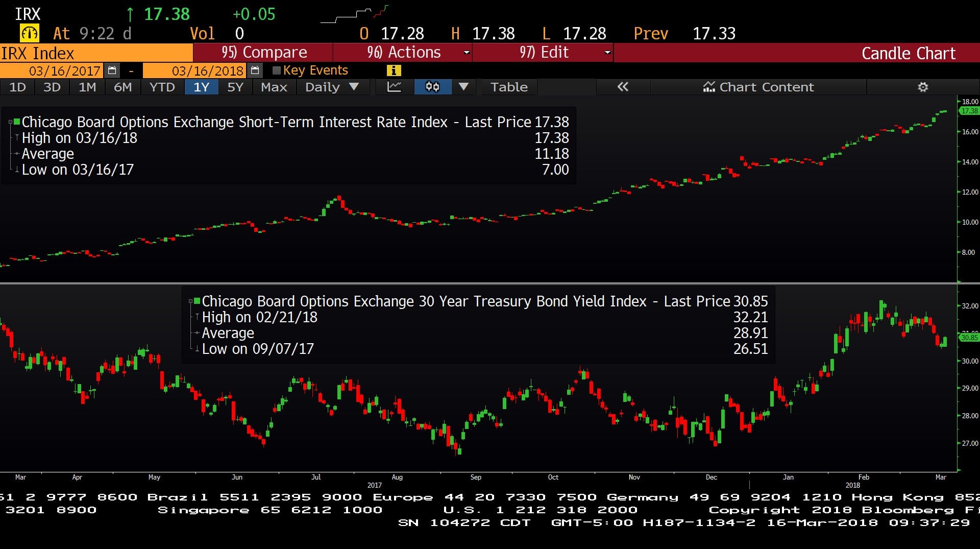Click green color swatch of Short-Term Interest Rate legend
The image size is (980, 549).
tap(17, 122)
